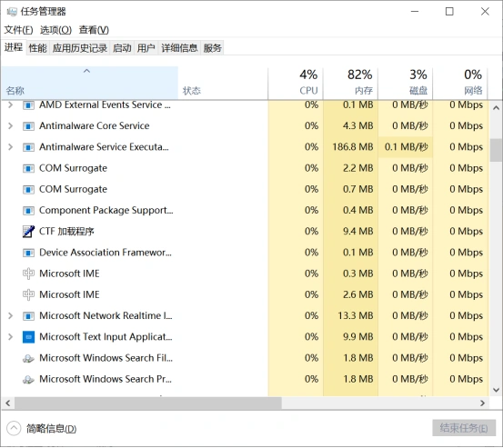Click the horizontal scrollbar right arrow

(482, 403)
